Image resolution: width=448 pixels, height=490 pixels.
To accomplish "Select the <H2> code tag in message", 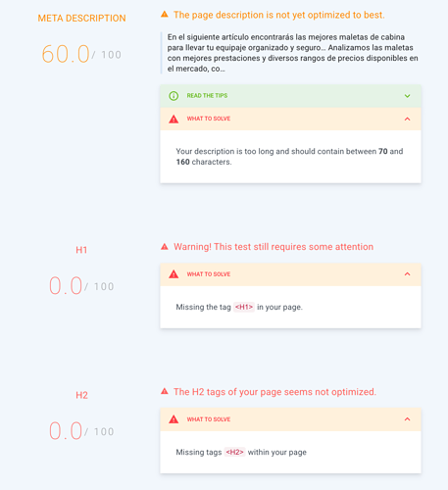I will [x=234, y=452].
